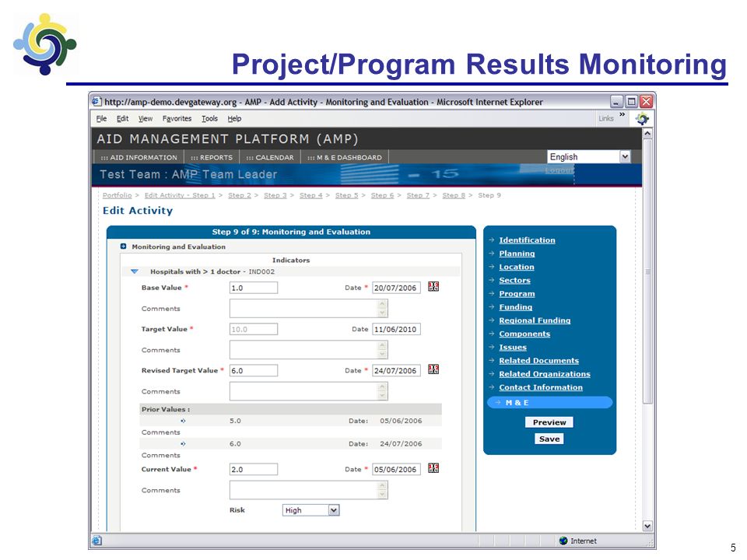This screenshot has width=747, height=560.
Task: Click the Step 8 breadcrumb link
Action: [454, 195]
